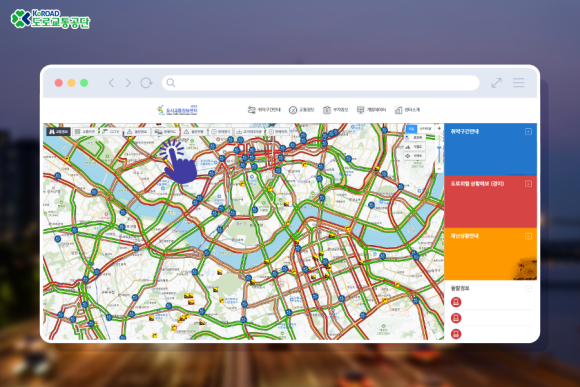Screen dimensions: 580x387
Task: Click the first red siren icon under 돌발정보
Action: click(456, 302)
